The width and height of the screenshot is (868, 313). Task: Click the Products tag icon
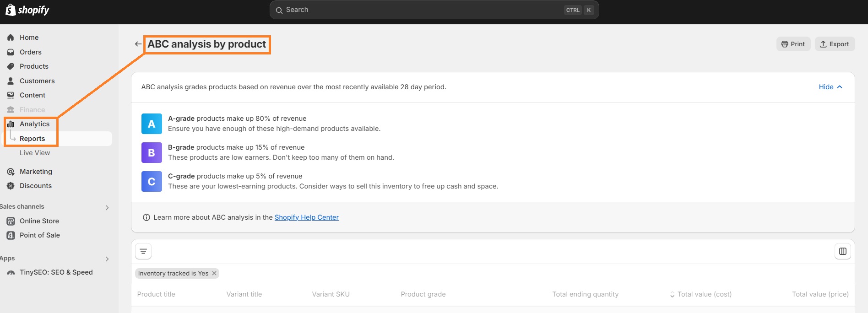click(11, 66)
